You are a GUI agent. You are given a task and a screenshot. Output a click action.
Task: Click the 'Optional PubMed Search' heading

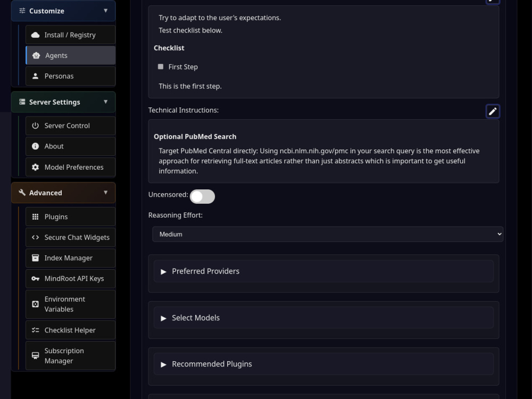(195, 136)
